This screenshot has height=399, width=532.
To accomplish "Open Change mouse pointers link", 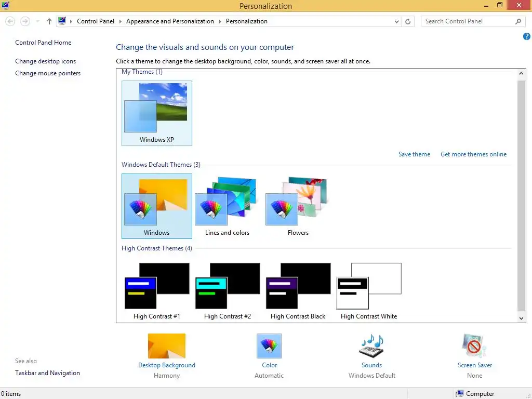I will [x=48, y=73].
